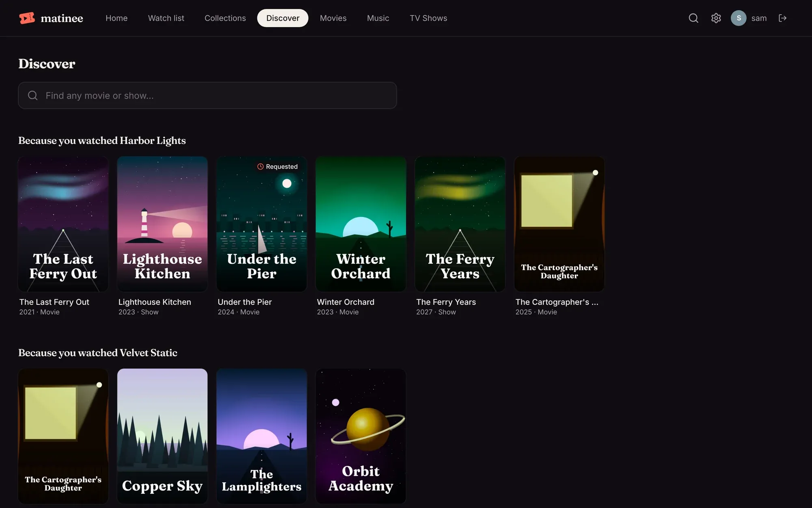Open the Orbit Academy poster
The height and width of the screenshot is (508, 812).
coord(361,436)
